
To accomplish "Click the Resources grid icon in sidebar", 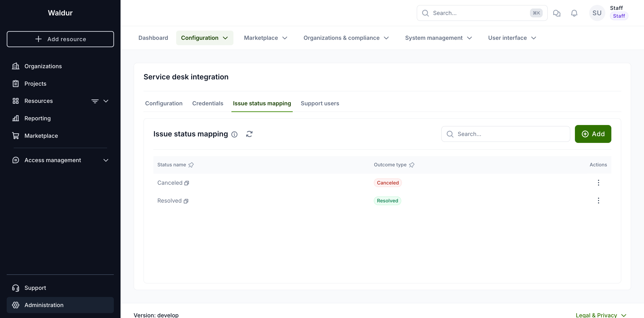I will [15, 101].
